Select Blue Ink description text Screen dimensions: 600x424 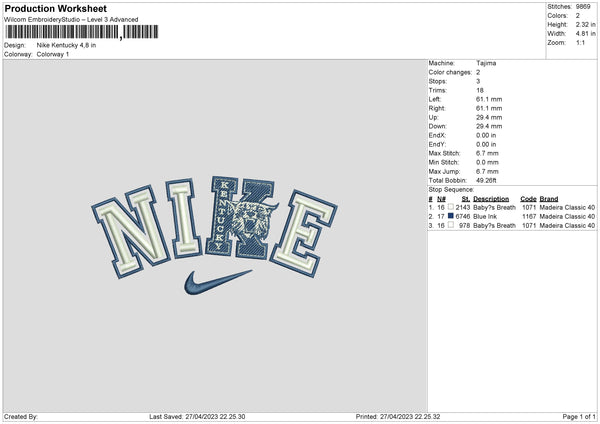pyautogui.click(x=485, y=217)
